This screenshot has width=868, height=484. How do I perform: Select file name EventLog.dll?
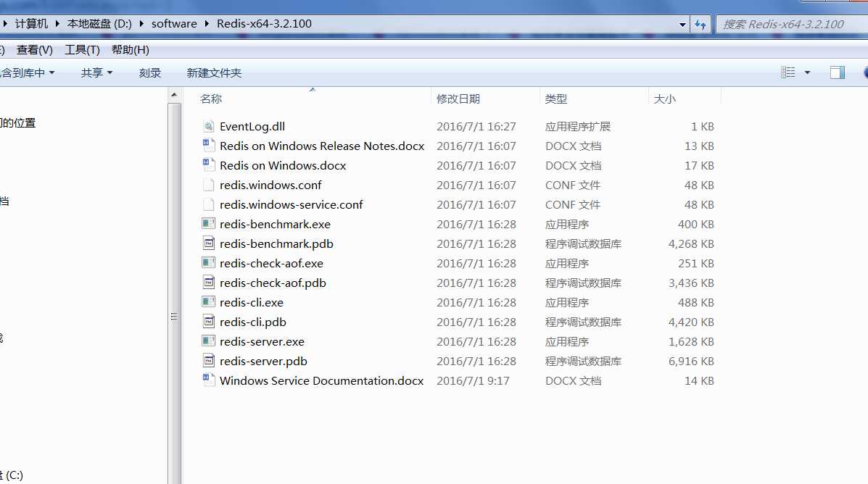click(x=252, y=126)
